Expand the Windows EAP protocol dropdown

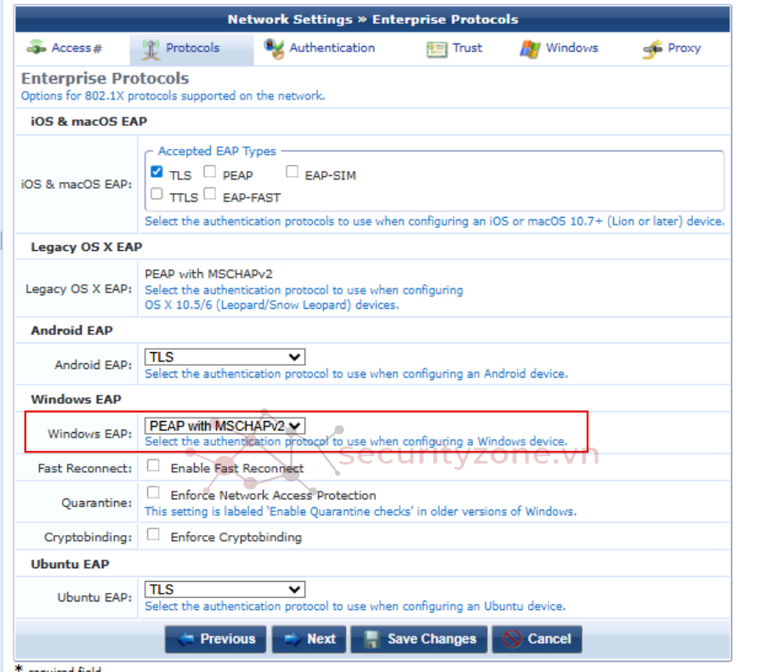click(x=224, y=425)
